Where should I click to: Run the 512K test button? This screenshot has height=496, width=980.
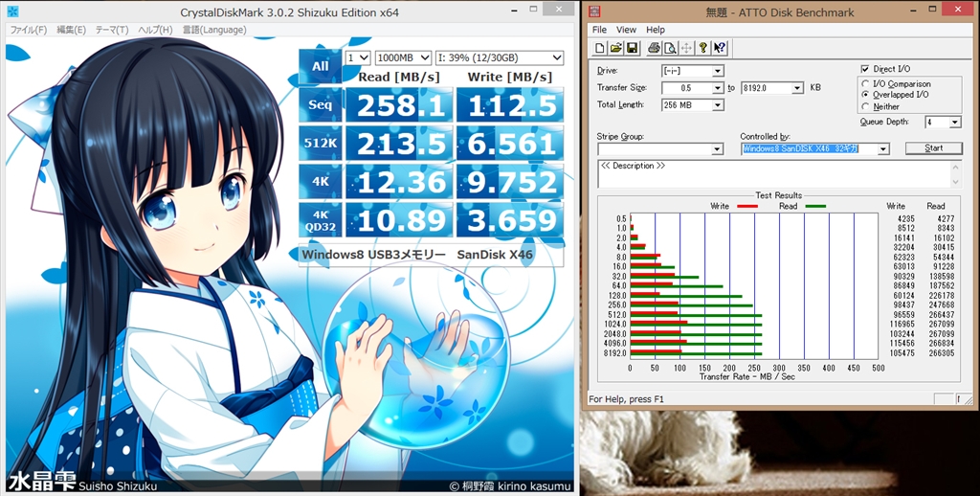point(320,144)
